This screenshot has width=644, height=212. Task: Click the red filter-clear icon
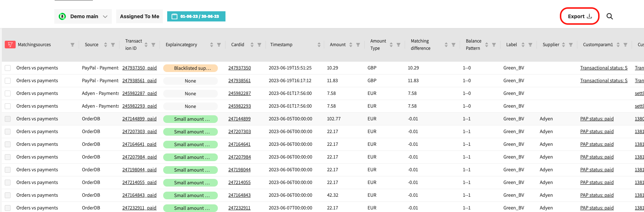(x=10, y=45)
